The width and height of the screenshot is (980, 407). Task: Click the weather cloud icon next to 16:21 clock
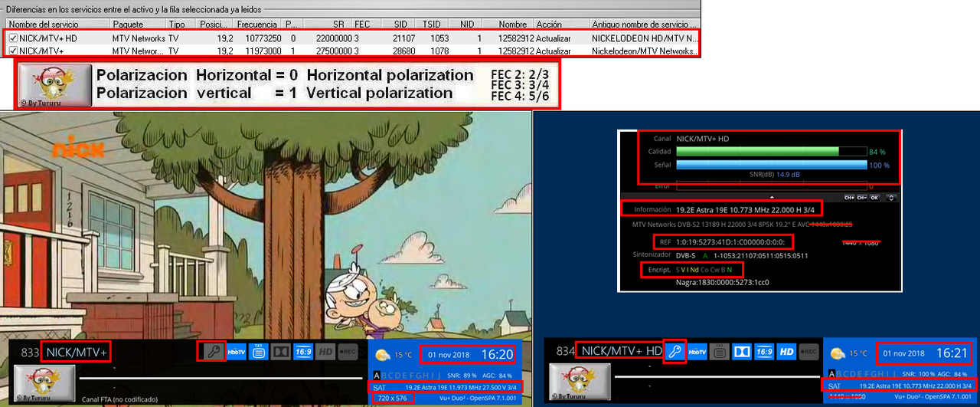(838, 353)
